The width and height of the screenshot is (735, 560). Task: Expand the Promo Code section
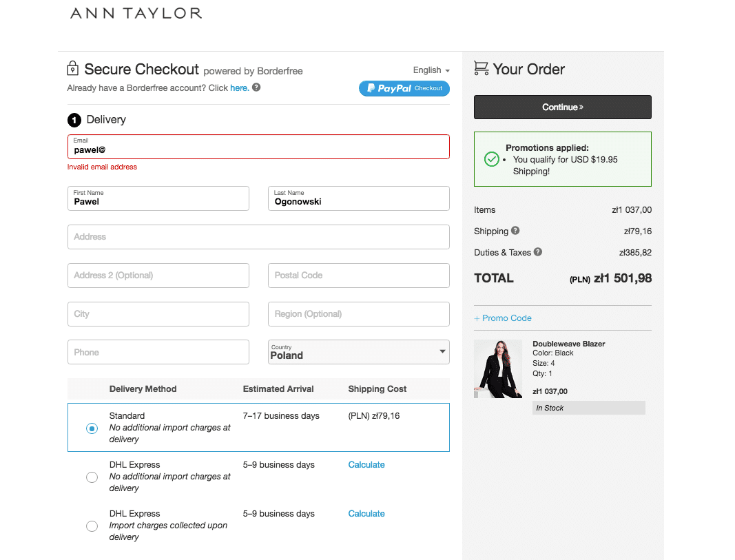click(x=502, y=318)
